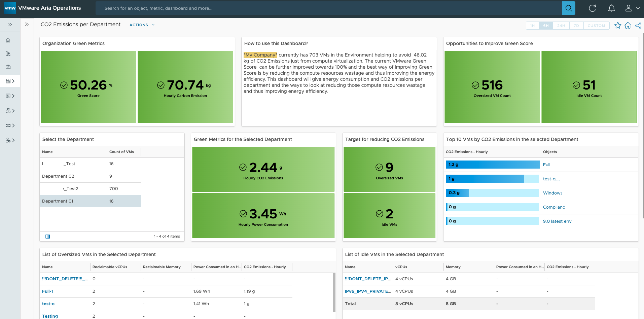This screenshot has height=319, width=644.
Task: Click the column chooser icon in Department list
Action: [48, 237]
